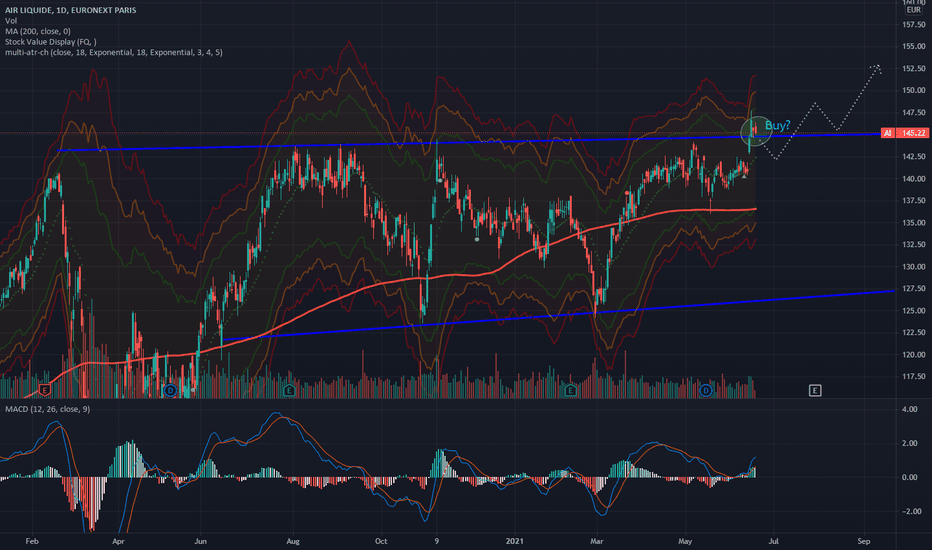Click the 4.00 MACD axis label
Image resolution: width=932 pixels, height=550 pixels.
tap(909, 409)
